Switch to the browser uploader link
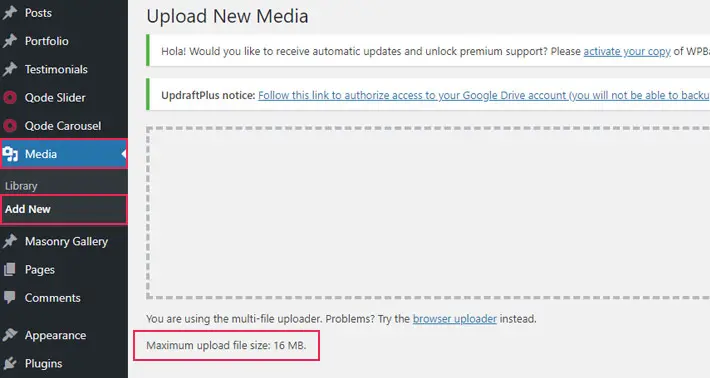This screenshot has height=378, width=710. tap(455, 319)
